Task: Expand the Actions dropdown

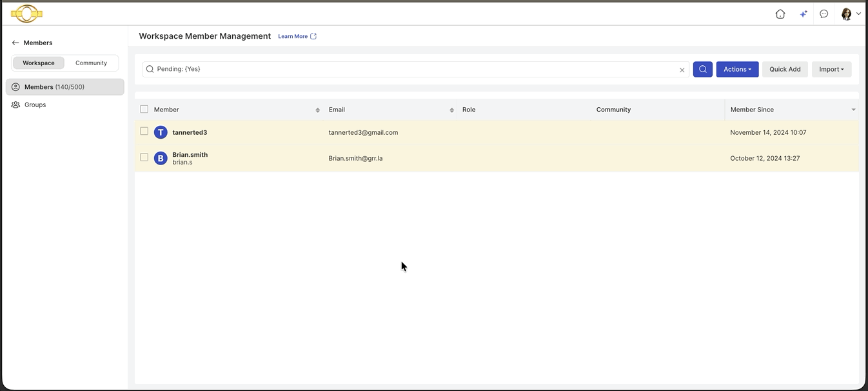Action: click(737, 69)
